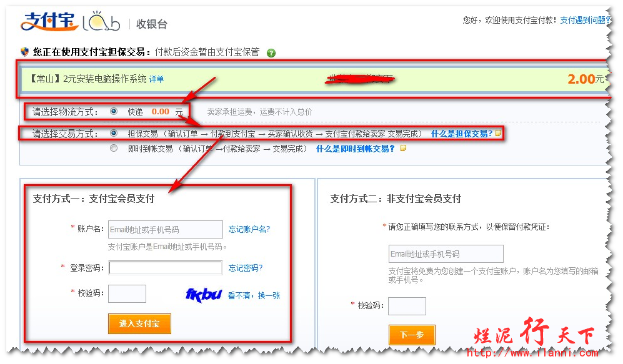The width and height of the screenshot is (623, 364).
Task: Click the 忘记账户名? link
Action: pos(249,229)
